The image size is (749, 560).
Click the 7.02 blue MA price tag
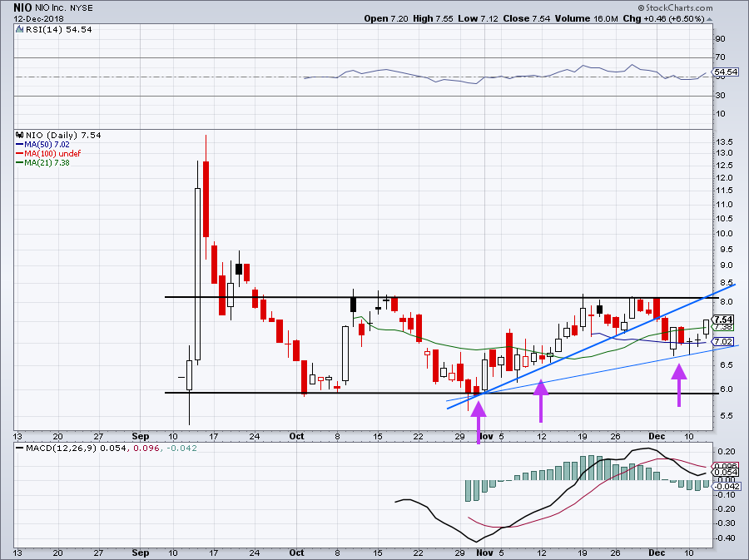coord(724,341)
